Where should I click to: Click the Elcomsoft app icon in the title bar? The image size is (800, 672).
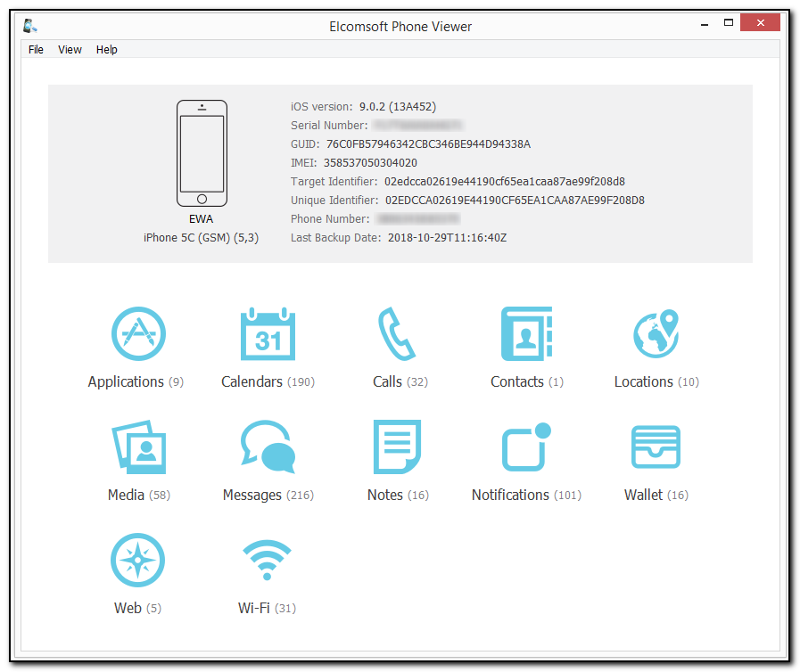(29, 26)
